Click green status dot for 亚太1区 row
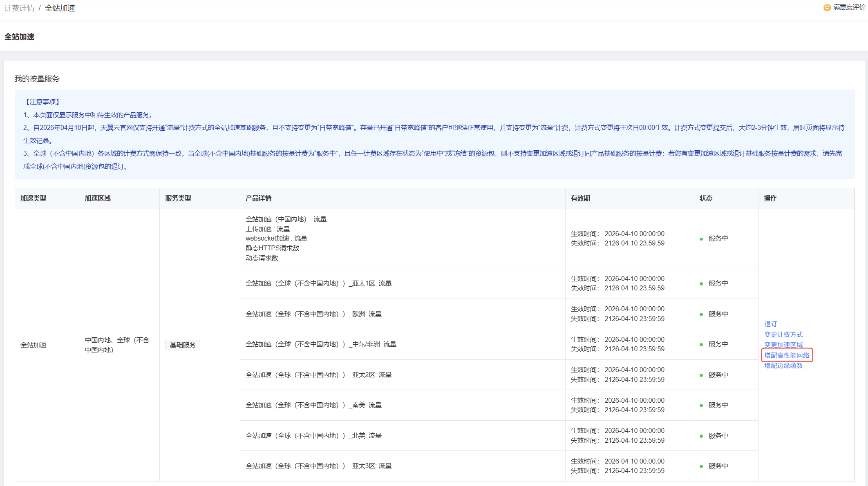 pos(701,284)
